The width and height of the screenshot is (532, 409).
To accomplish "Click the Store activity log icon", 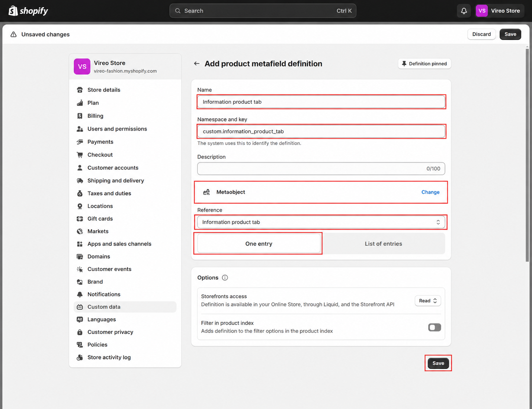I will (80, 358).
